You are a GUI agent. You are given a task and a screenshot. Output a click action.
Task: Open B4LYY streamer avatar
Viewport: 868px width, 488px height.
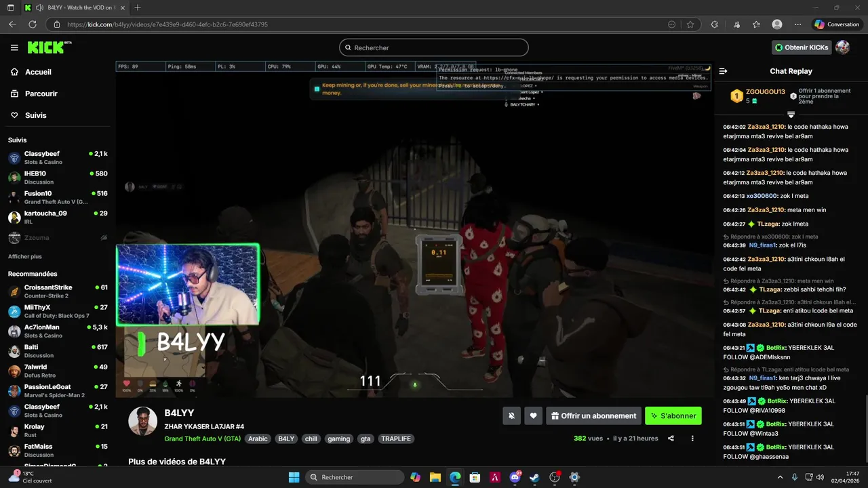[143, 422]
